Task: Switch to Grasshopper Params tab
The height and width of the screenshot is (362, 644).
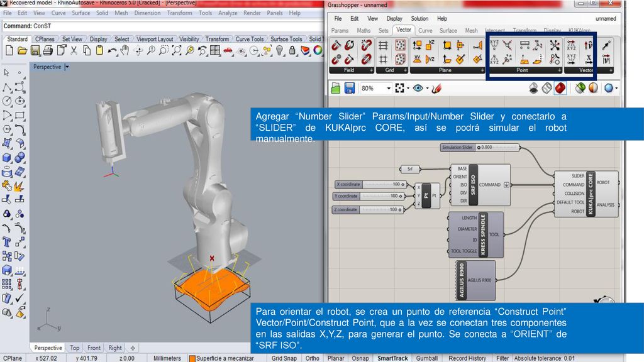Action: tap(340, 30)
